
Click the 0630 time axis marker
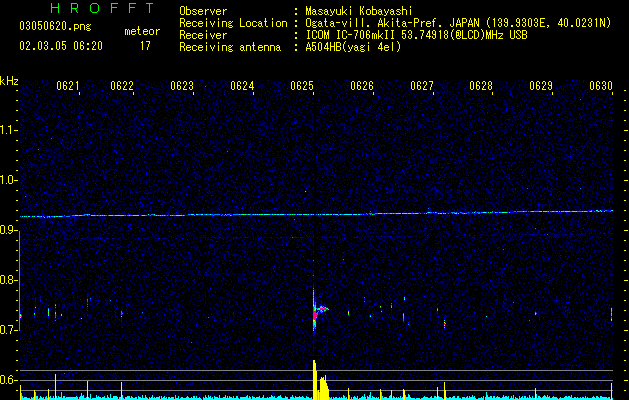click(601, 86)
